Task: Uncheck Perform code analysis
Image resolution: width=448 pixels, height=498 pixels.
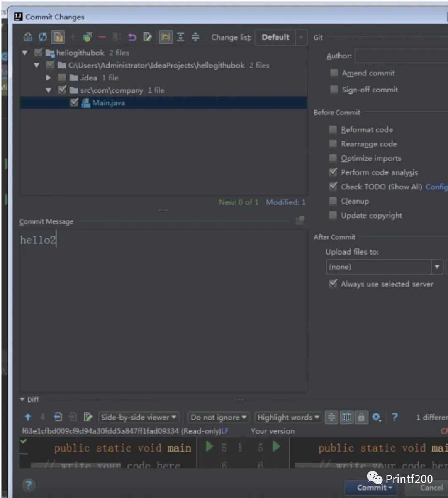Action: tap(333, 172)
